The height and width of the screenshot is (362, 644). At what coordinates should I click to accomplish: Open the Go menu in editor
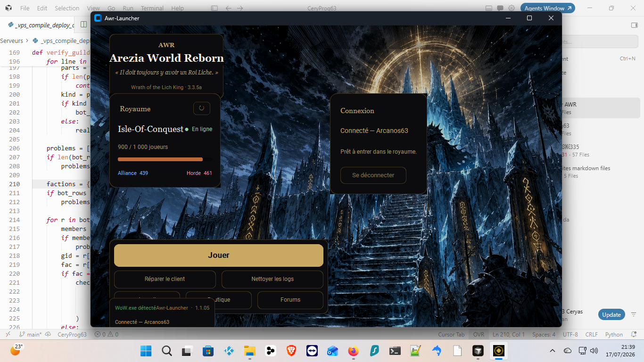click(111, 8)
